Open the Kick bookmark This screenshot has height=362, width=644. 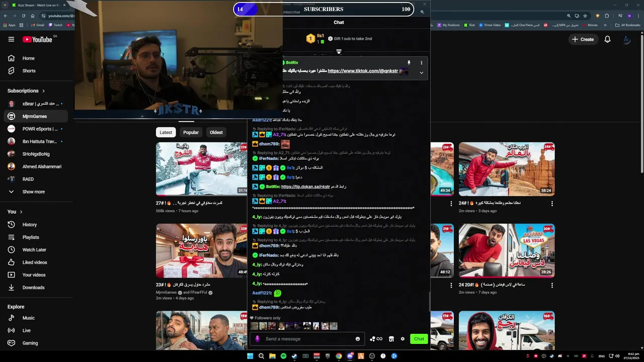tap(469, 25)
